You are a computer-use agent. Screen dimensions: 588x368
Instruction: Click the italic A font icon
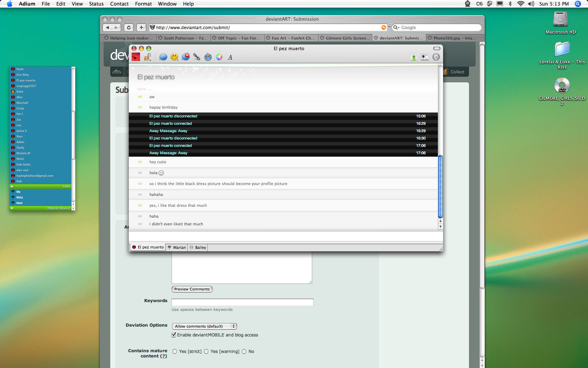tap(230, 57)
